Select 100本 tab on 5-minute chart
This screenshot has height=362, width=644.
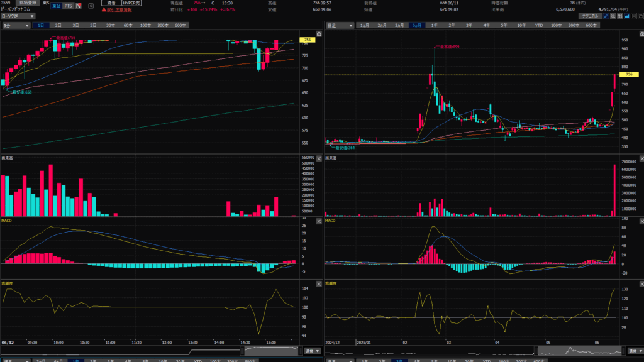(145, 25)
